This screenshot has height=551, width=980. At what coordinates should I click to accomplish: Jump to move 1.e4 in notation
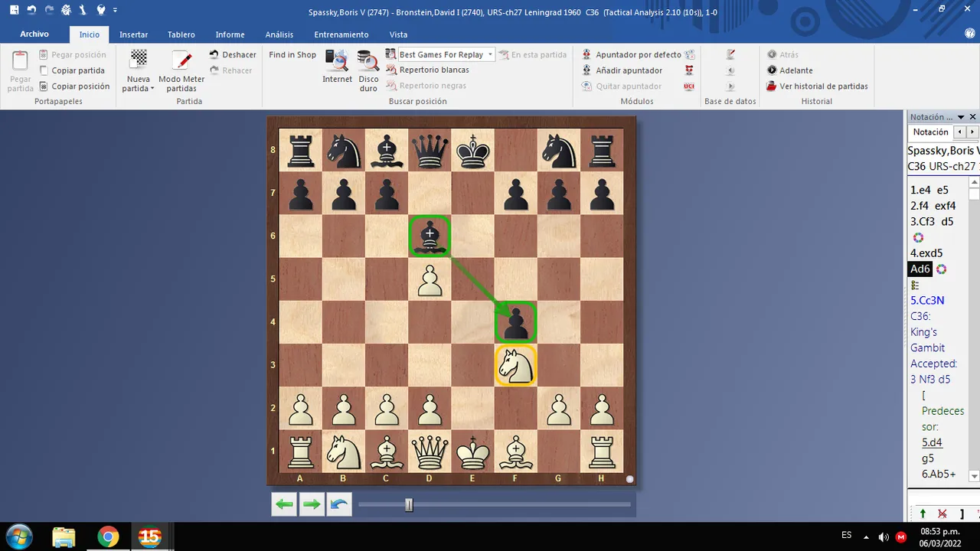coord(920,190)
